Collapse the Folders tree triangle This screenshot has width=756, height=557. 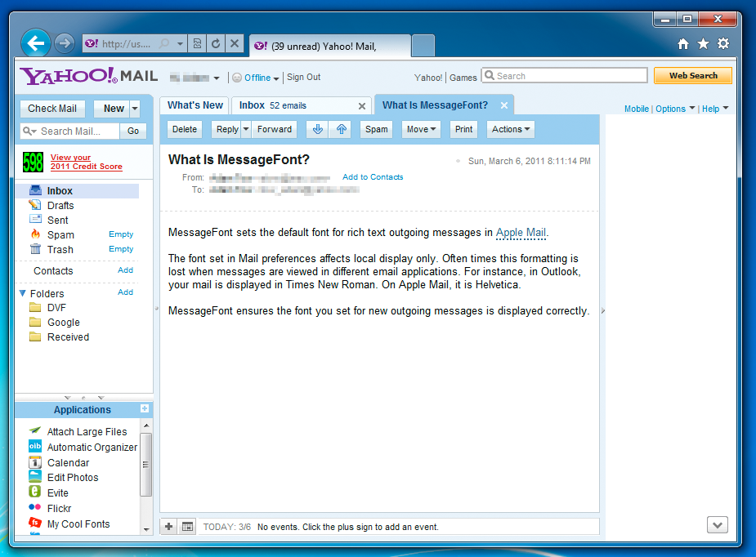[22, 293]
